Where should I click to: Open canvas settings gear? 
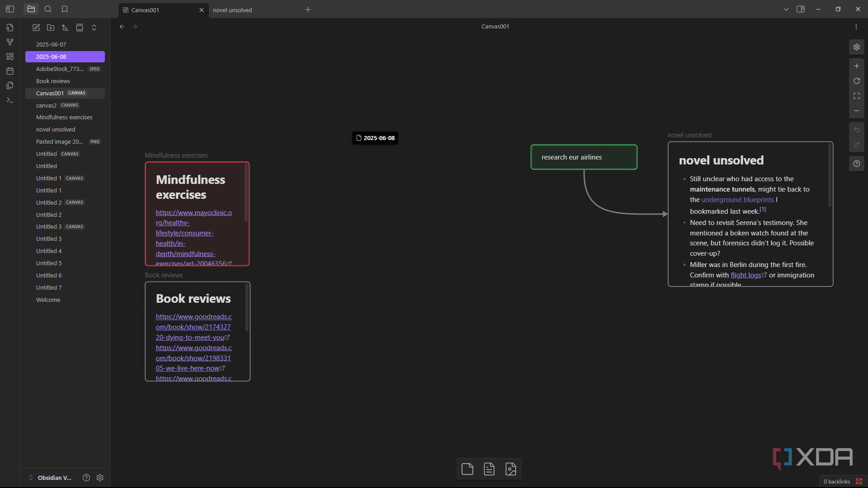point(857,47)
